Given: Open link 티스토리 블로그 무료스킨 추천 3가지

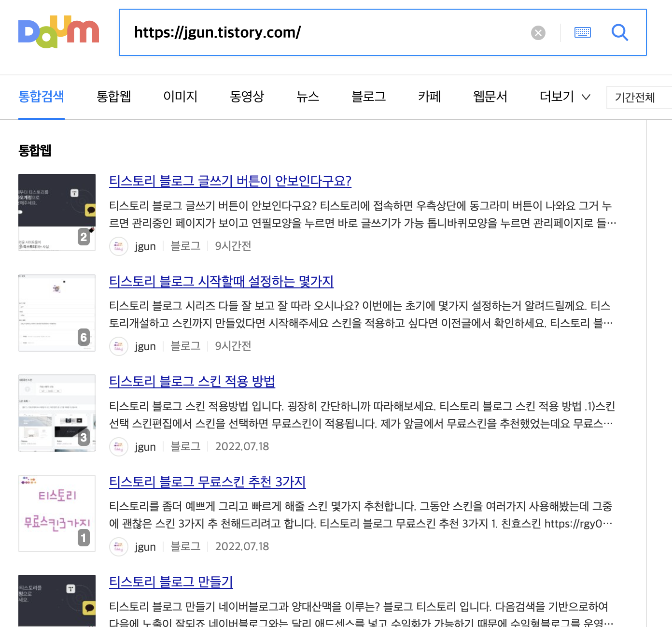Looking at the screenshot, I should click(x=208, y=482).
